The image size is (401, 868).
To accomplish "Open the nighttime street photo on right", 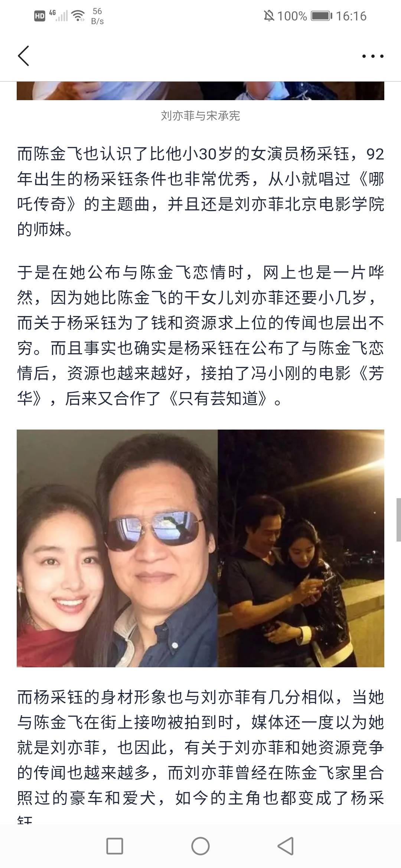I will [301, 548].
